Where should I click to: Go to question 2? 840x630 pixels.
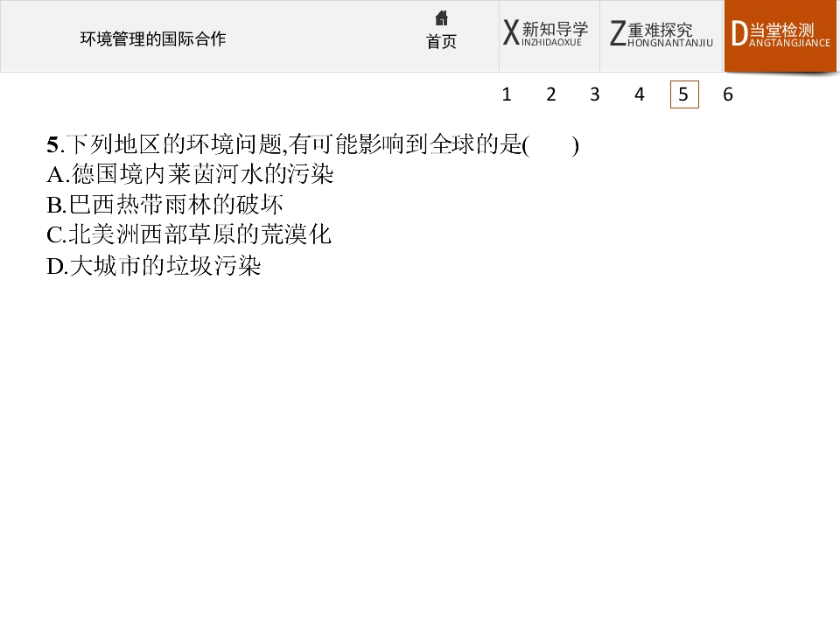[x=550, y=94]
